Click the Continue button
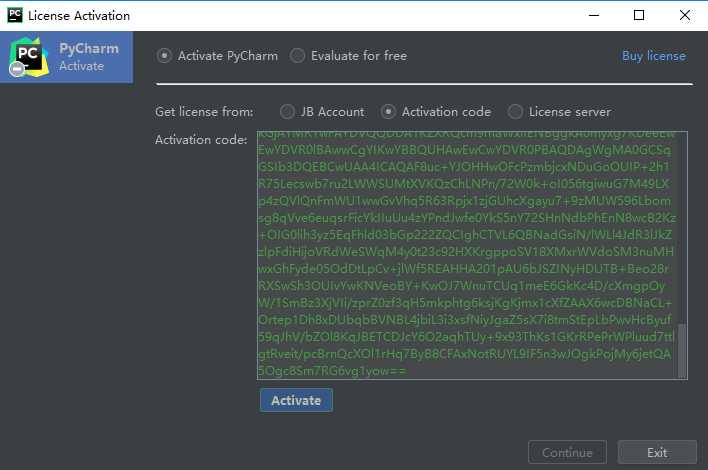Image resolution: width=708 pixels, height=470 pixels. point(567,452)
